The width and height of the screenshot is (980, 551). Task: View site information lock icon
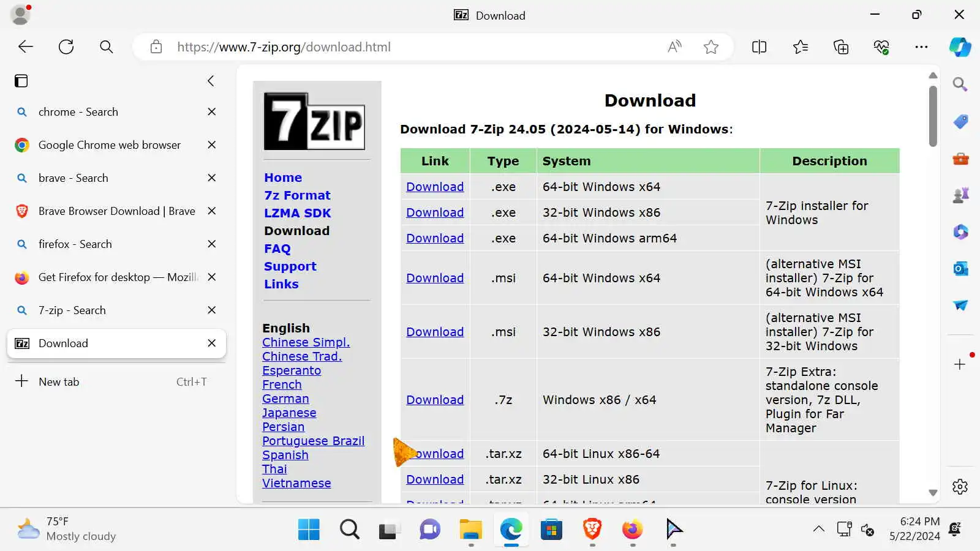click(156, 47)
